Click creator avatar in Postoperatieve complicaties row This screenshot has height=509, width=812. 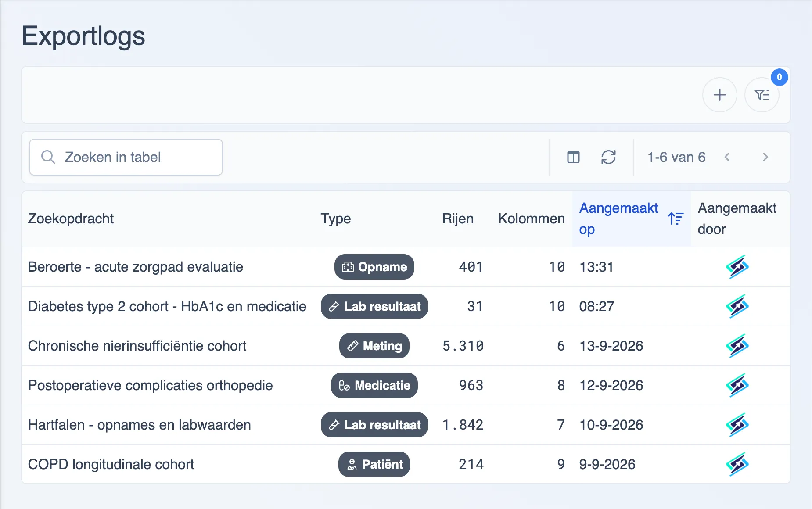point(737,385)
